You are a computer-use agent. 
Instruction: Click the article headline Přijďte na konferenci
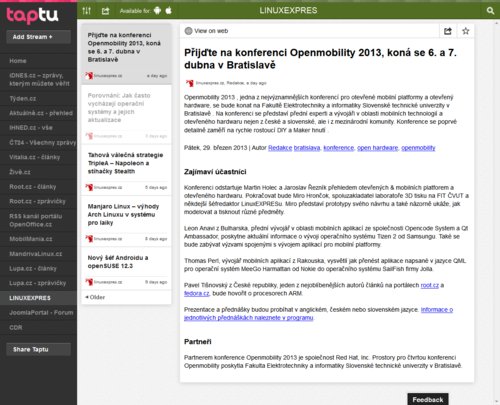click(320, 59)
